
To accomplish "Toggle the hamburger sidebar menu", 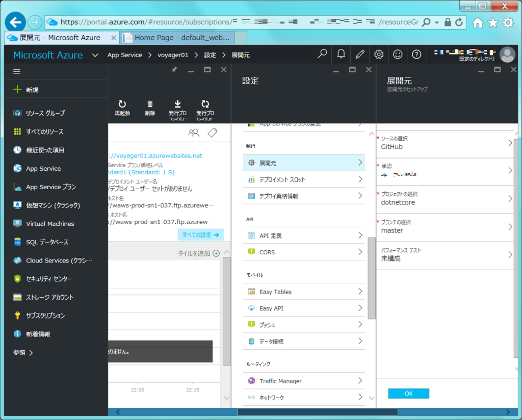I will pos(17,71).
